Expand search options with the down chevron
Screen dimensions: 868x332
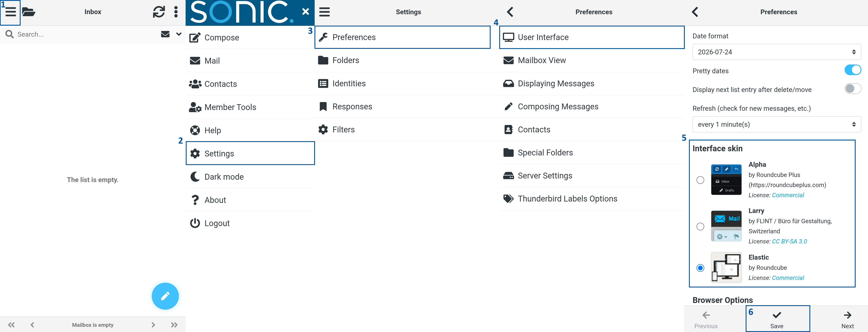(179, 34)
